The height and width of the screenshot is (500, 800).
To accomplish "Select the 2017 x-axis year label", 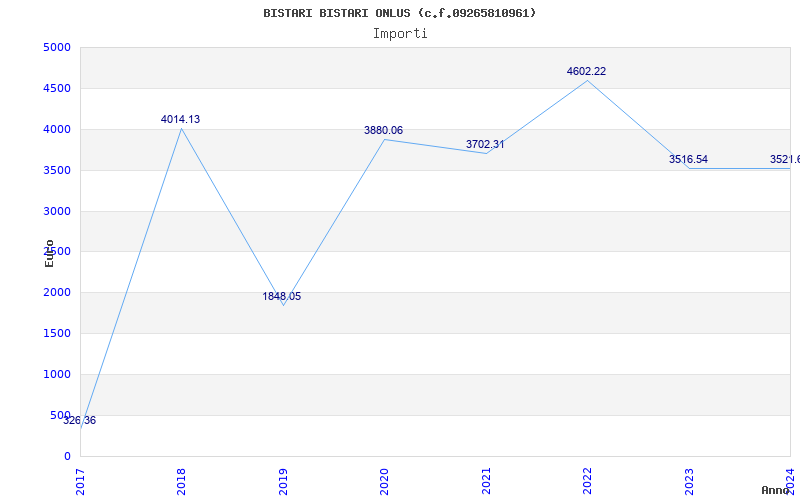I will coord(80,482).
